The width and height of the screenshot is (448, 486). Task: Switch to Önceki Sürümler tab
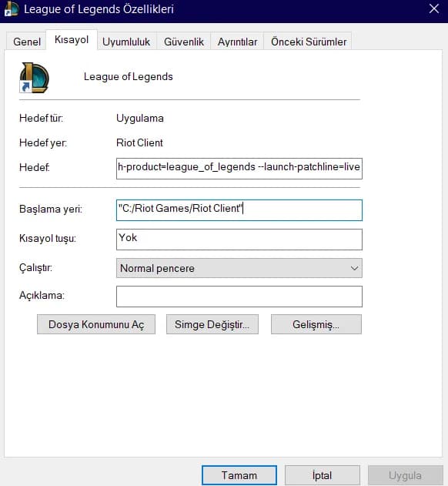(309, 42)
